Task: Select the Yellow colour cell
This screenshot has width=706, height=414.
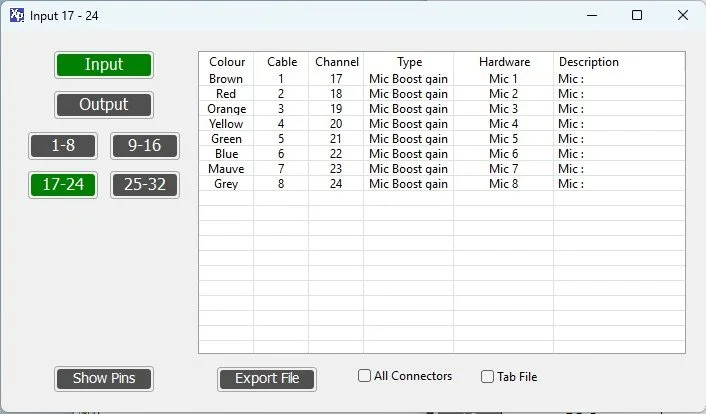Action: click(x=226, y=124)
